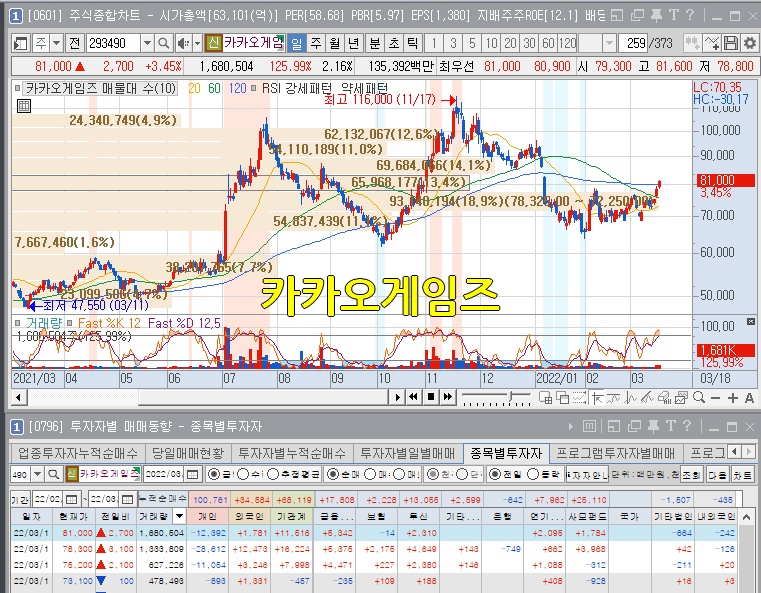This screenshot has height=593, width=761.
Task: Click the 조회 query button
Action: tap(691, 474)
